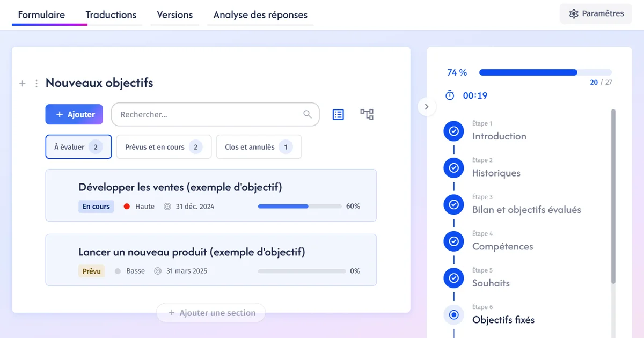This screenshot has height=338, width=644.
Task: Click the 00:19 timer value
Action: 475,95
